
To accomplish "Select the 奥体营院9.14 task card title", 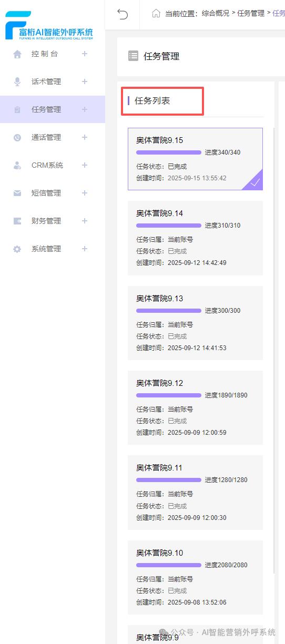I will pyautogui.click(x=160, y=213).
